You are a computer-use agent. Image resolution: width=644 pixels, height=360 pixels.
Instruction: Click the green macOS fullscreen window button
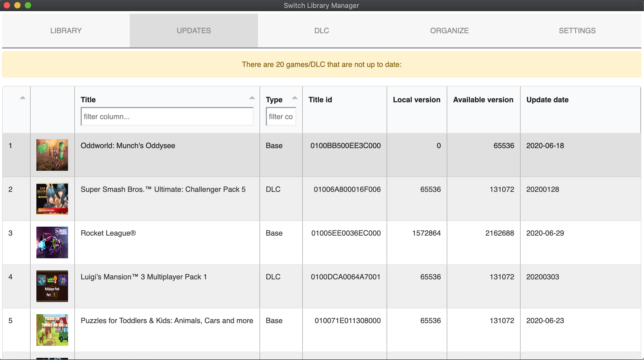tap(28, 5)
